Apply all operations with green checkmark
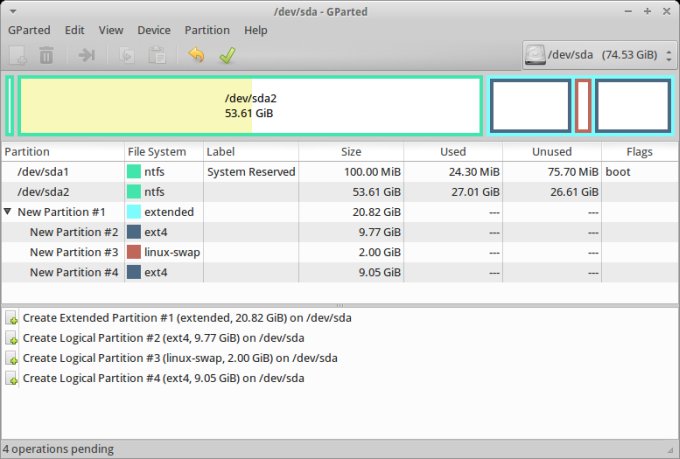 226,55
